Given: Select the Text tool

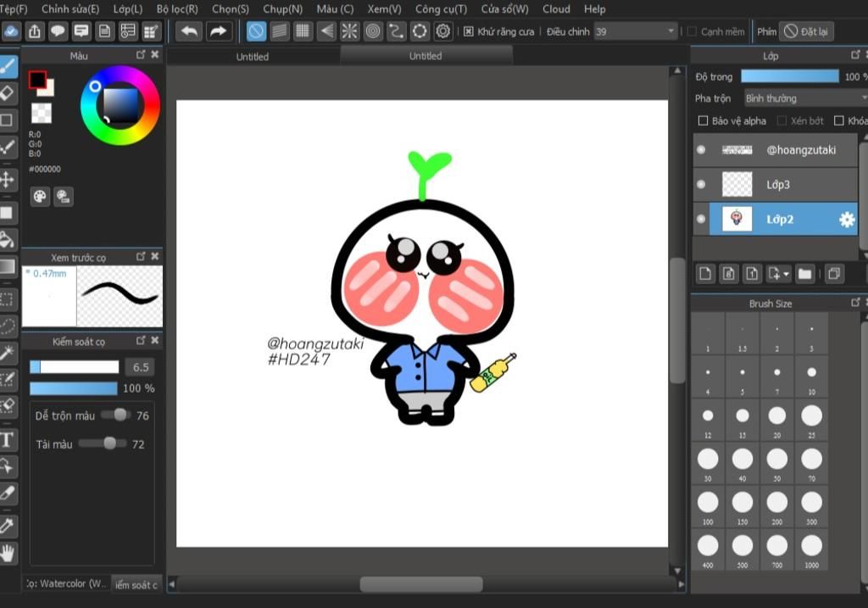Looking at the screenshot, I should click(8, 440).
